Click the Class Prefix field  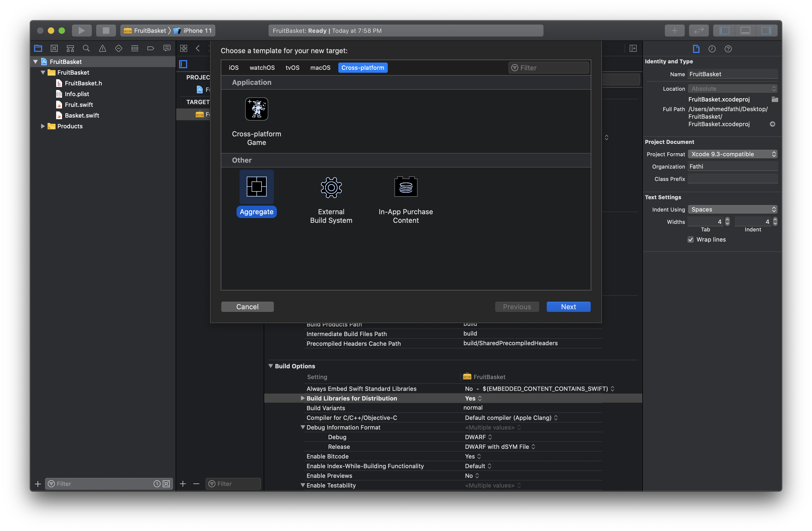click(733, 179)
